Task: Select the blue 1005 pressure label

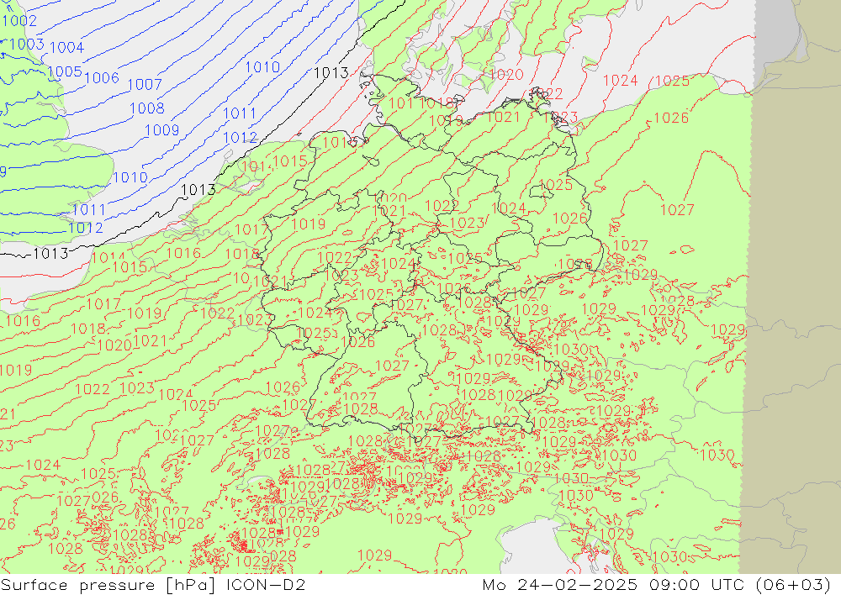Action: click(x=65, y=71)
